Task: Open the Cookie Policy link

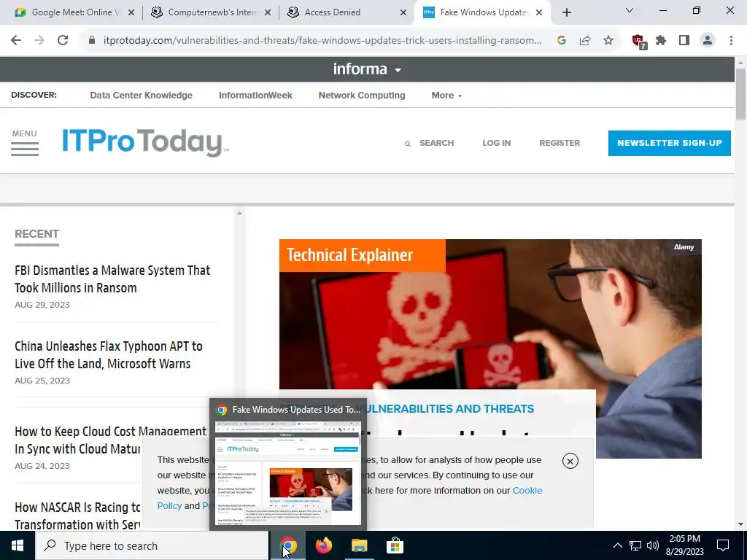Action: [x=527, y=491]
